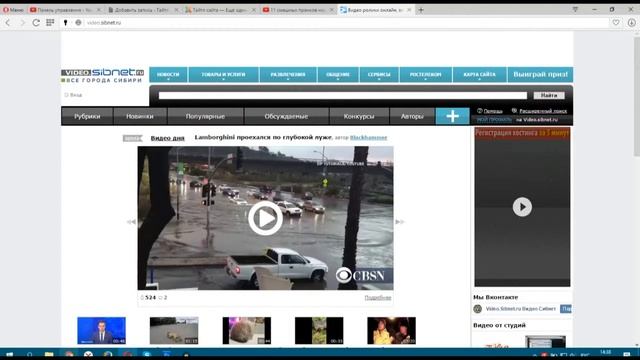Open fifth thumbnail with person in yellow
The height and width of the screenshot is (360, 640).
coord(391,331)
